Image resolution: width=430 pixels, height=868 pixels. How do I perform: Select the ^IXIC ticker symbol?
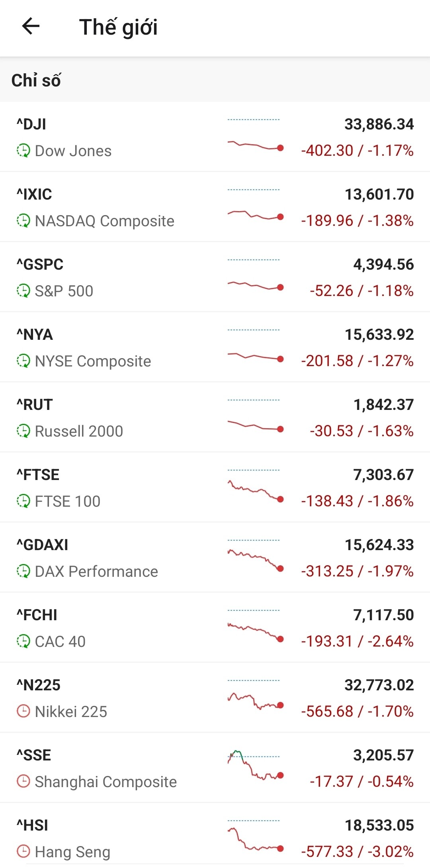34,194
